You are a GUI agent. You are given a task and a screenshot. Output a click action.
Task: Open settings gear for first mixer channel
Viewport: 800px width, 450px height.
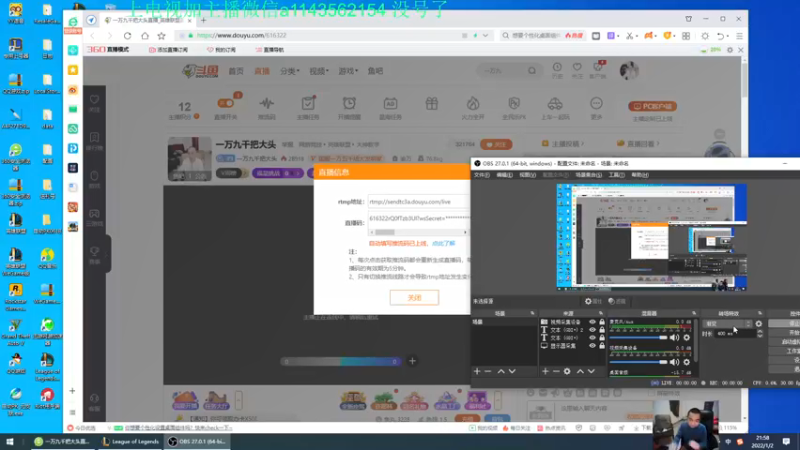[687, 338]
